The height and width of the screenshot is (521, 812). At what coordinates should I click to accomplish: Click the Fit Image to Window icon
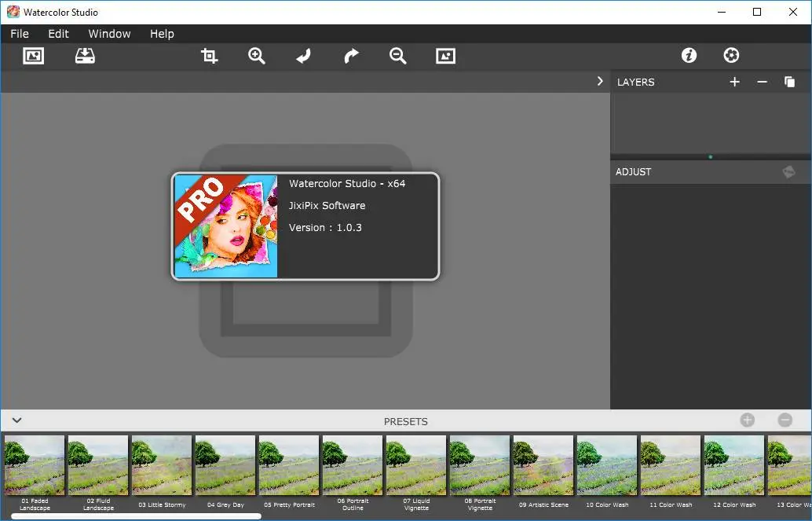coord(445,56)
